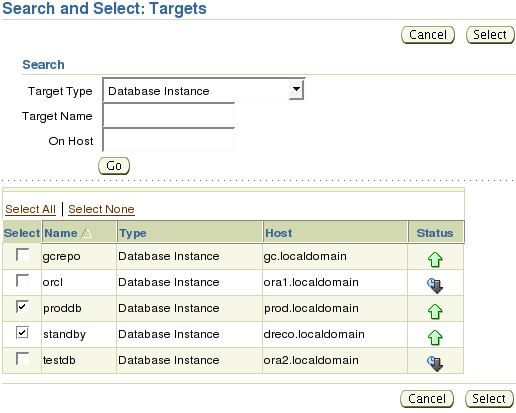Focus the On Host input field
Screen dimensions: 516x413
(169, 140)
